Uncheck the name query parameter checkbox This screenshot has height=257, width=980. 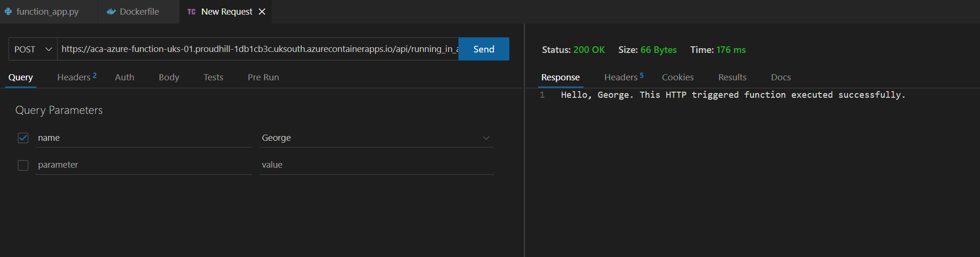click(x=23, y=138)
